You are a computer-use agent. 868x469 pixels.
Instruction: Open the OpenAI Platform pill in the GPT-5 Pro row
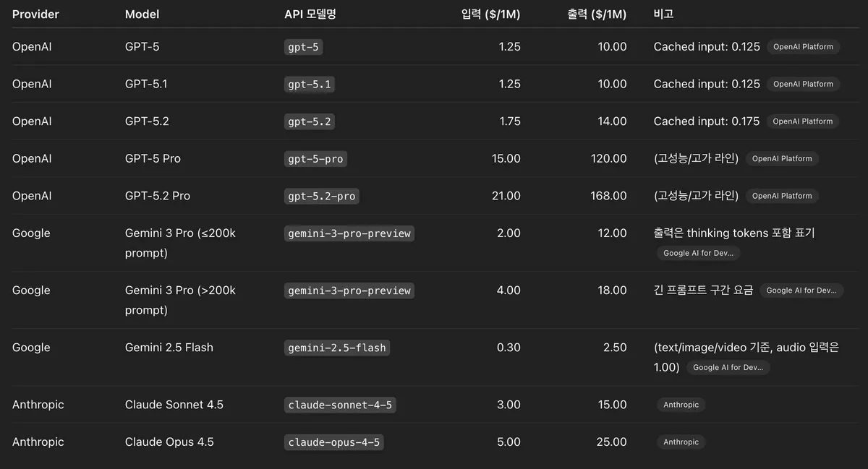[x=782, y=158]
